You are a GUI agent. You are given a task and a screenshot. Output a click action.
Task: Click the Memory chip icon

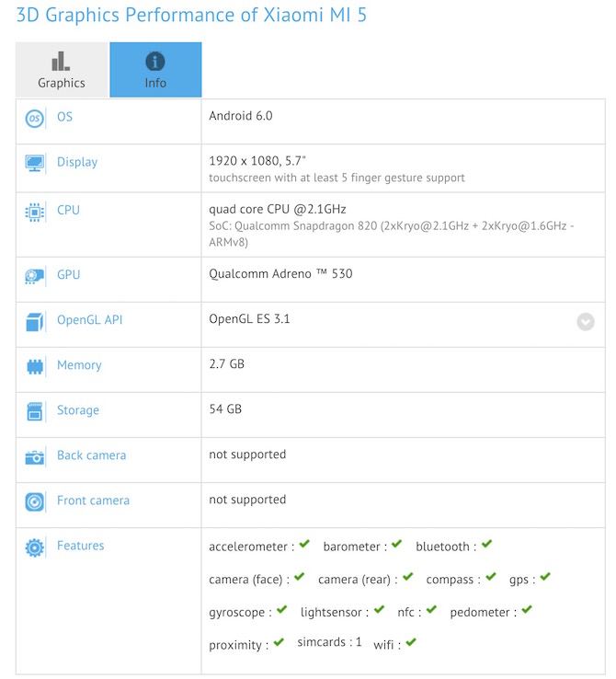35,366
